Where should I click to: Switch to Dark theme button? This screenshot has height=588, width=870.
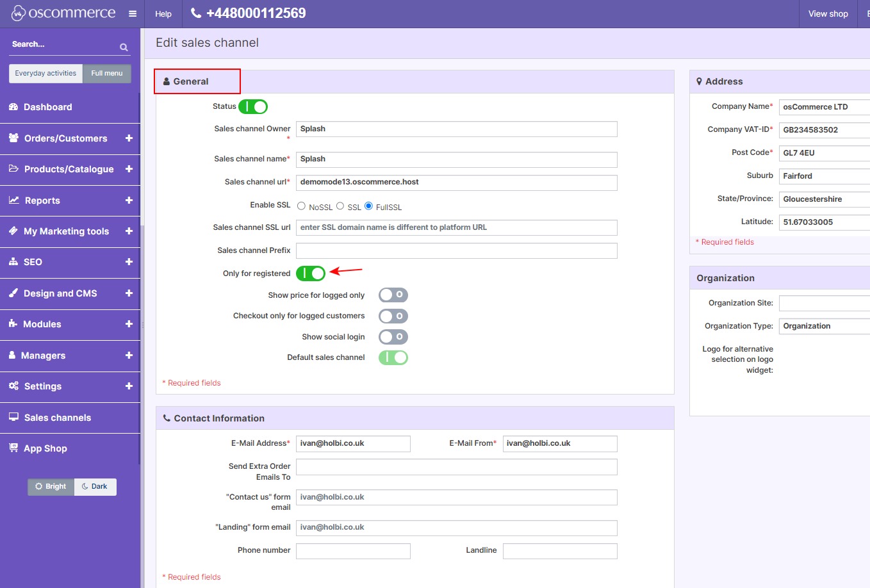coord(95,487)
